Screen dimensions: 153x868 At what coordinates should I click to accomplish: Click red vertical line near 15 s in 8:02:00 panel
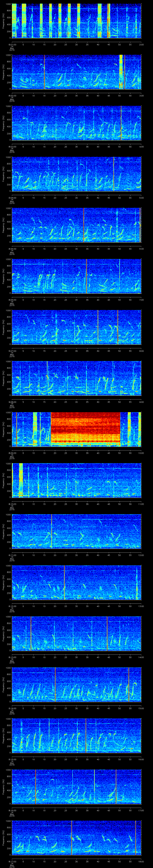coord(44,72)
